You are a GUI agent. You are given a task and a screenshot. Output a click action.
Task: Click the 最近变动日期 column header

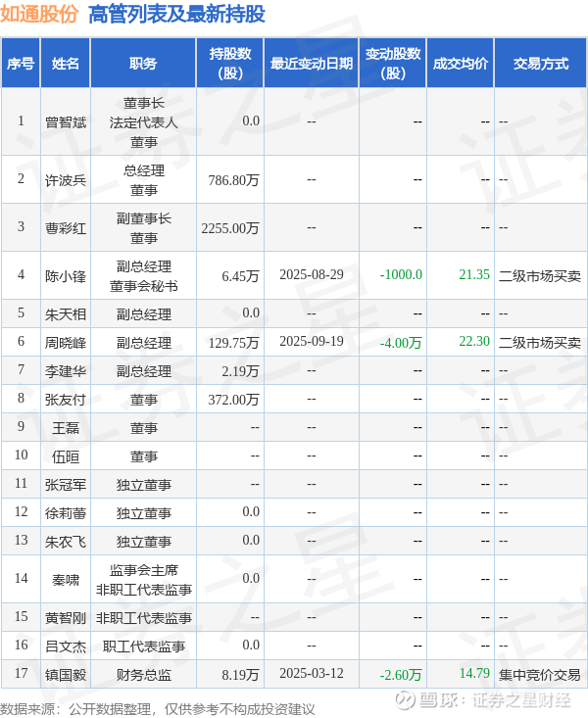point(312,64)
